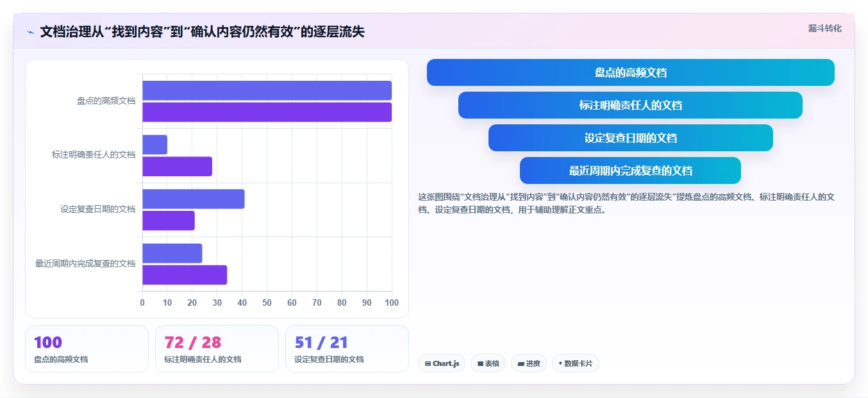Click the x-axis tick label 10
This screenshot has height=398, width=868.
click(167, 303)
